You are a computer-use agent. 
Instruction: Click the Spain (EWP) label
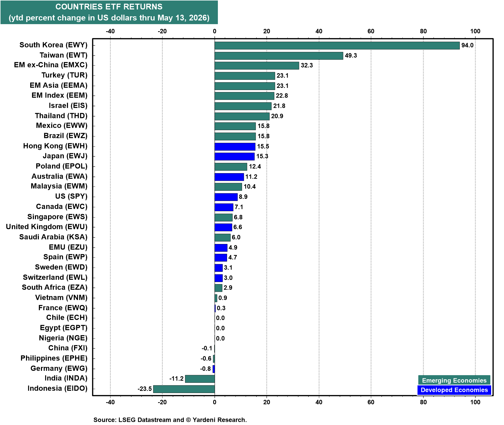click(x=65, y=257)
